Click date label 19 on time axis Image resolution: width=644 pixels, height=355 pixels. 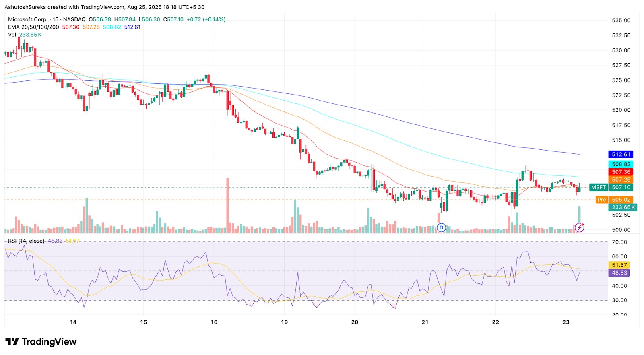tap(285, 322)
